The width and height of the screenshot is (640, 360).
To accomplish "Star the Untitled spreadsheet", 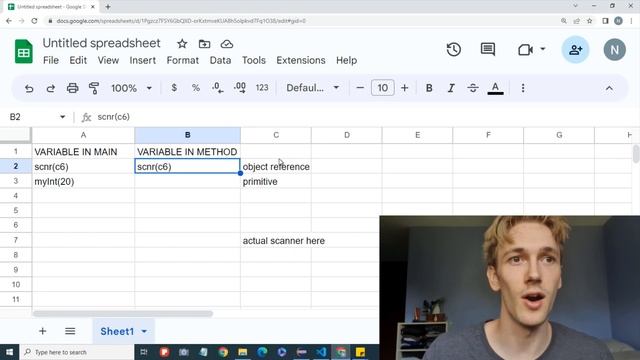I will coord(182,44).
